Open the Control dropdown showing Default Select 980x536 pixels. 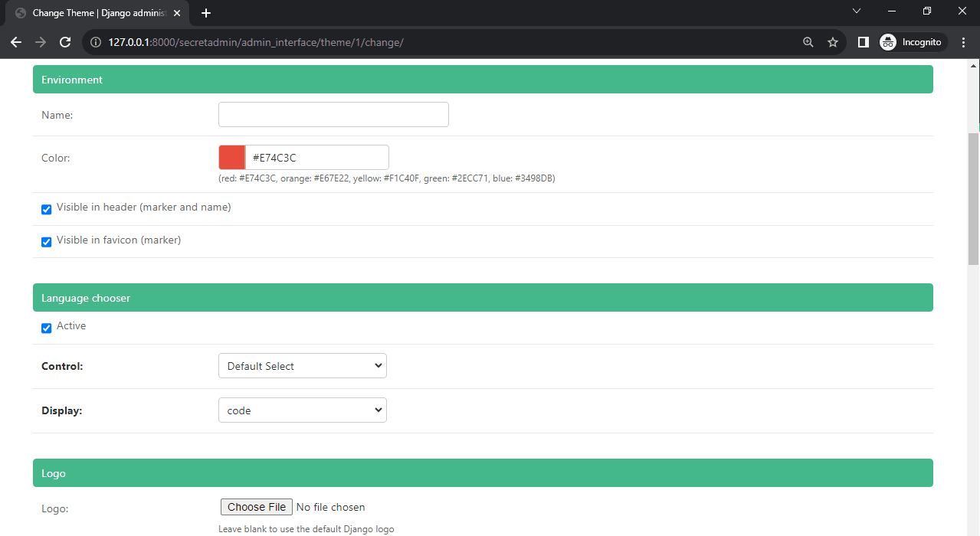tap(303, 366)
